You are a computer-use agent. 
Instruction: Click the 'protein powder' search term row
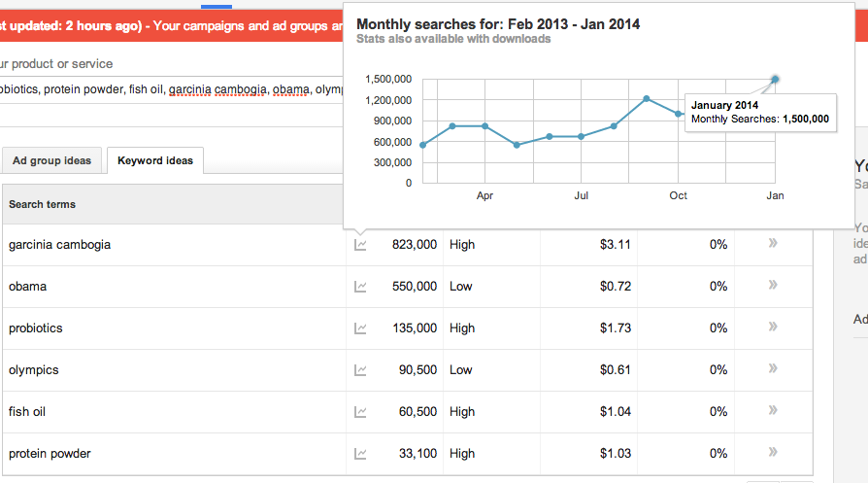(x=50, y=454)
